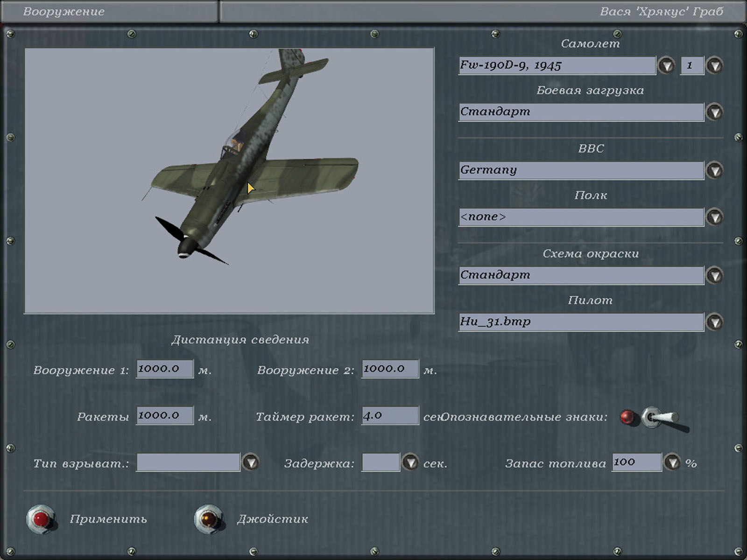The width and height of the screenshot is (747, 560).
Task: Expand the Полк regiment dropdown
Action: [714, 217]
